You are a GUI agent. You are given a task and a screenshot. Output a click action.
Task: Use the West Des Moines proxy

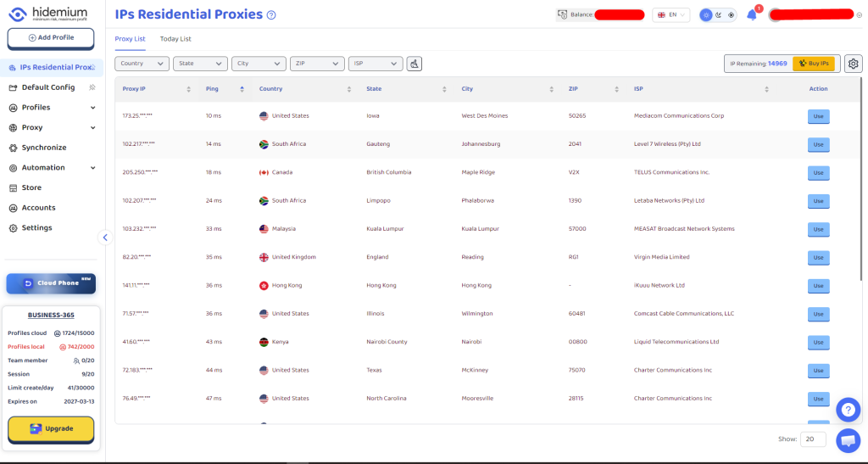pos(818,116)
